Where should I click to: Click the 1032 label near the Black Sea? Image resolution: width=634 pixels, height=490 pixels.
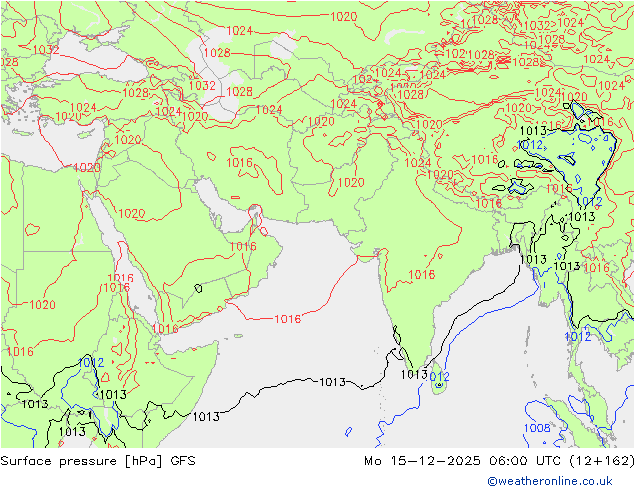tap(46, 50)
